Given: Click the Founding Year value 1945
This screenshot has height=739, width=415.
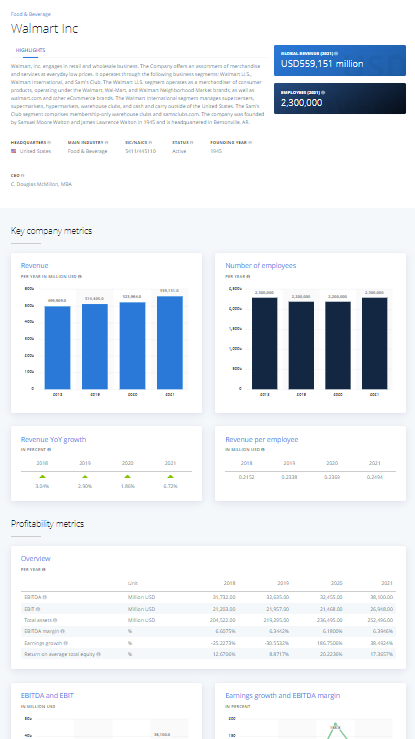Looking at the screenshot, I should (216, 151).
